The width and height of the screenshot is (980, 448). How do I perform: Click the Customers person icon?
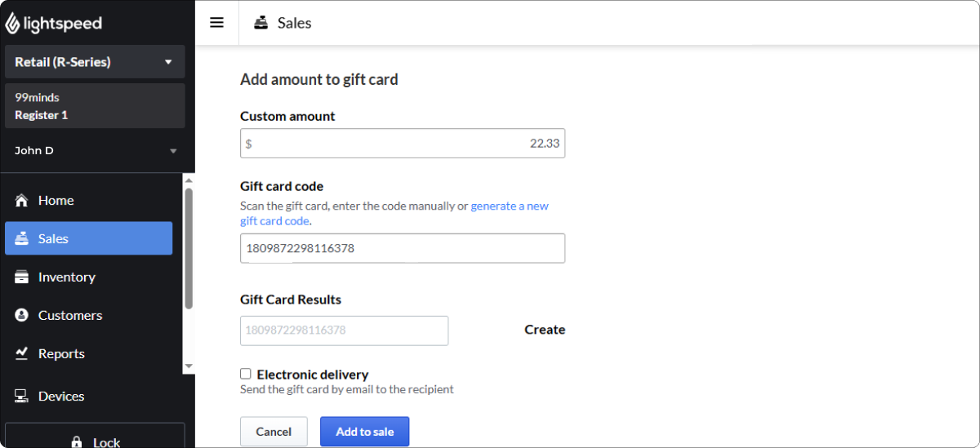(x=22, y=315)
